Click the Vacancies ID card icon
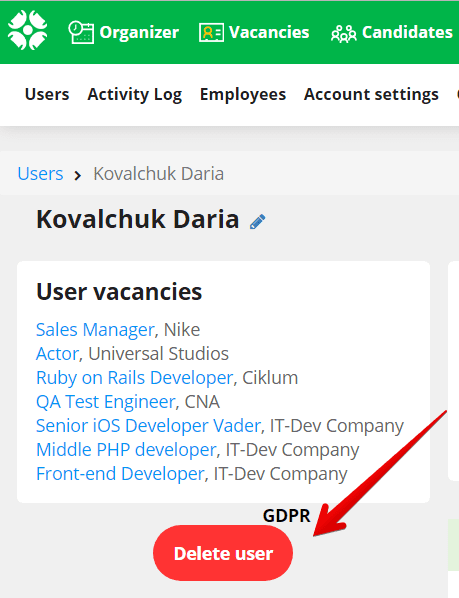The width and height of the screenshot is (459, 598). (x=211, y=32)
